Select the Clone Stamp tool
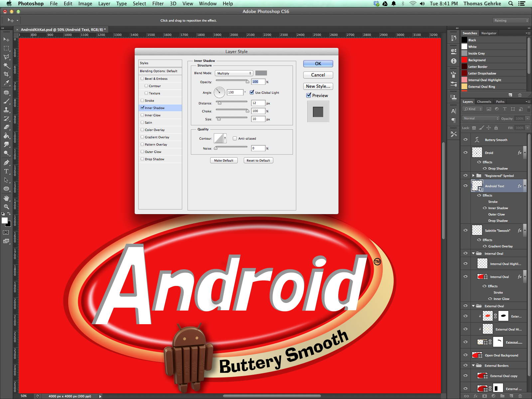The width and height of the screenshot is (532, 399). point(6,110)
